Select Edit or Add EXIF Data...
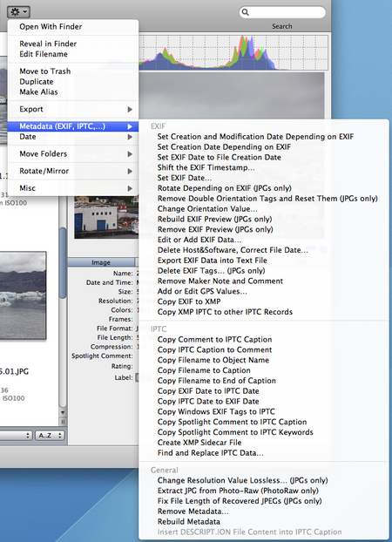 click(x=264, y=240)
